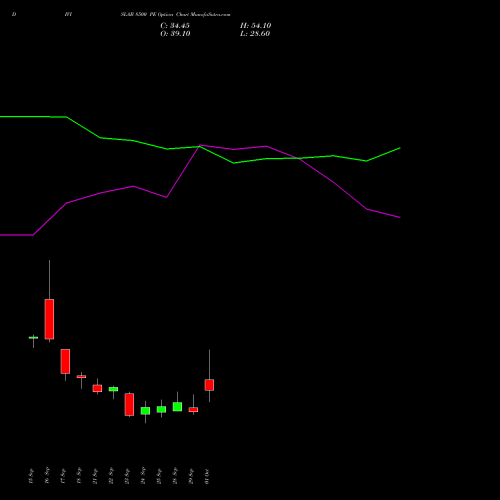Click the low price value L: 28.60
The width and height of the screenshot is (500, 500).
[255, 34]
